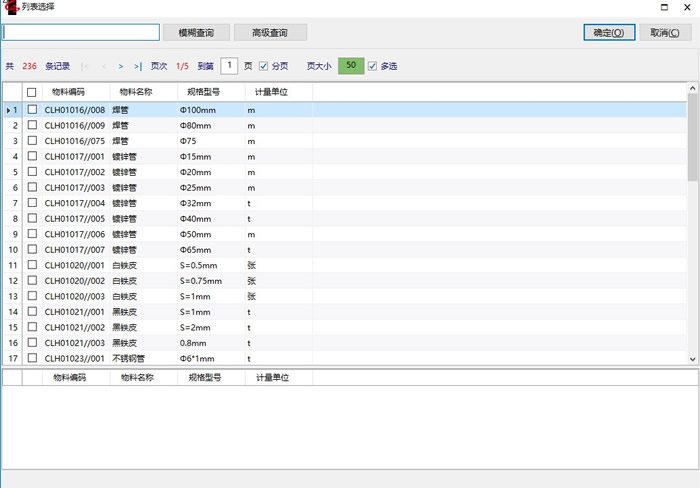Click the search text input field
700x488 pixels.
point(81,33)
